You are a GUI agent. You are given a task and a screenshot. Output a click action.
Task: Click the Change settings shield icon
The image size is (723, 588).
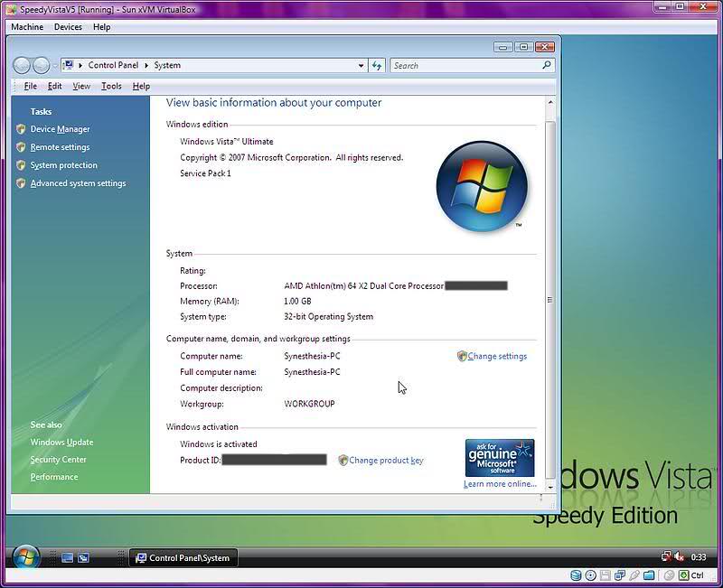[462, 356]
